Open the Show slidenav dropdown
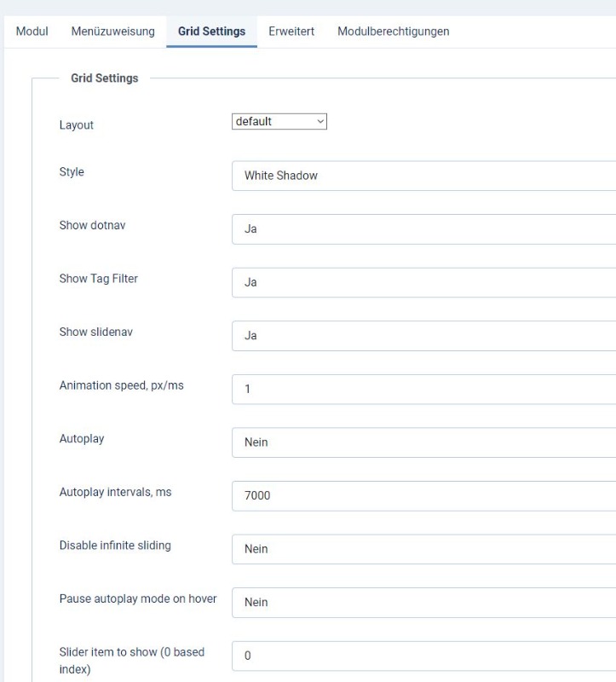616x682 pixels. (423, 336)
